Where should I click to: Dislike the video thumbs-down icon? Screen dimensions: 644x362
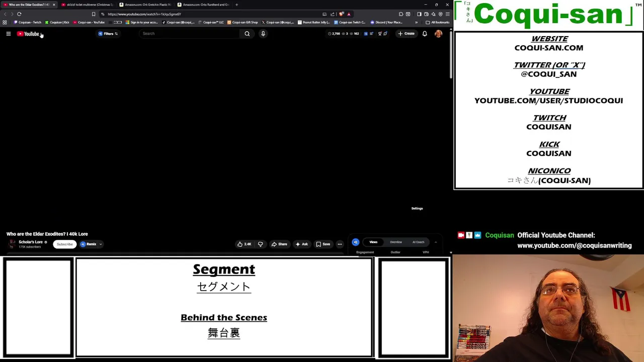point(260,244)
